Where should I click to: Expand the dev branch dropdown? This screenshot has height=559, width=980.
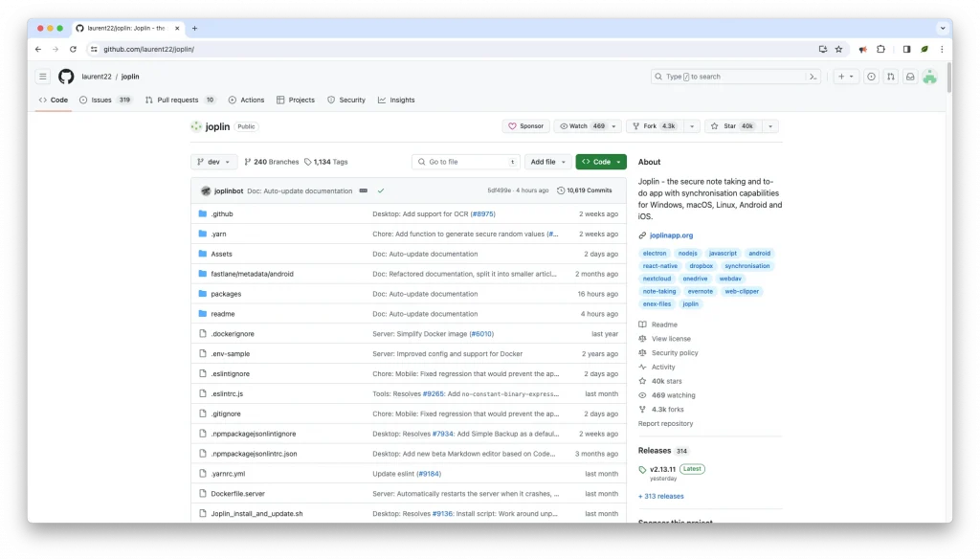click(213, 162)
